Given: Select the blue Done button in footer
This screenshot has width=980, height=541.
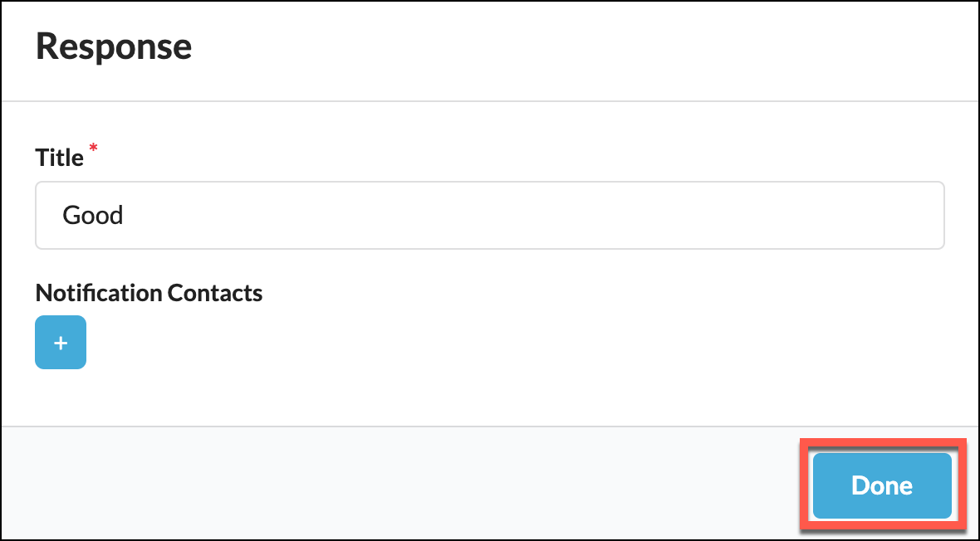Looking at the screenshot, I should pos(881,485).
